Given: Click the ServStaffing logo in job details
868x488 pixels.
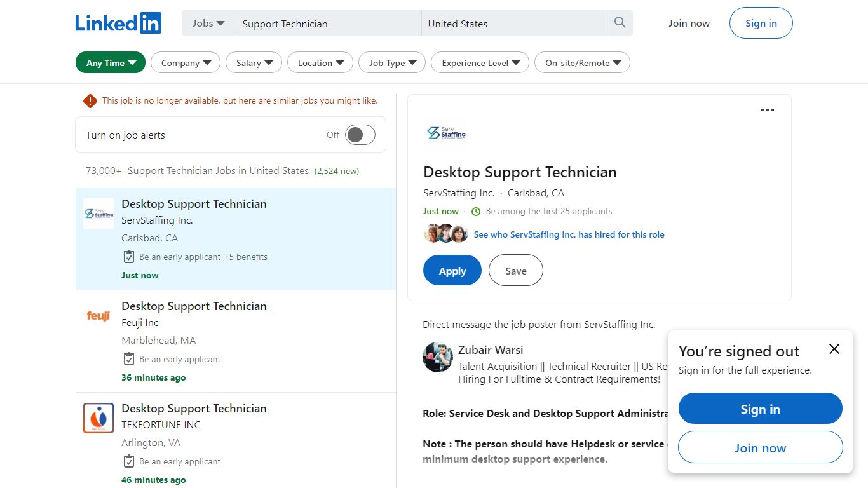Looking at the screenshot, I should [x=446, y=133].
